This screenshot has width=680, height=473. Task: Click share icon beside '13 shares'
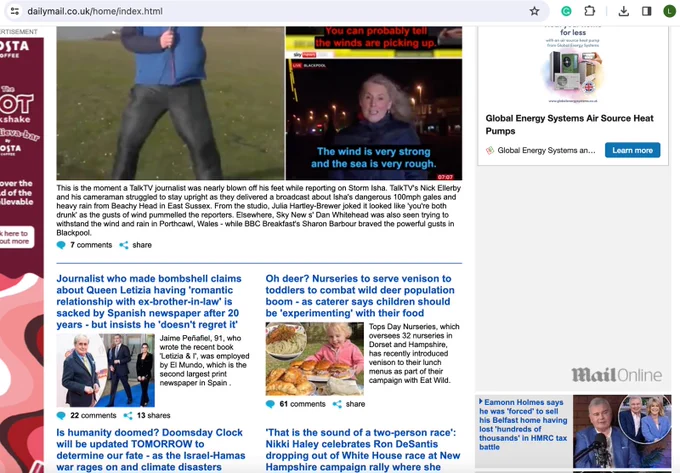[x=128, y=415]
